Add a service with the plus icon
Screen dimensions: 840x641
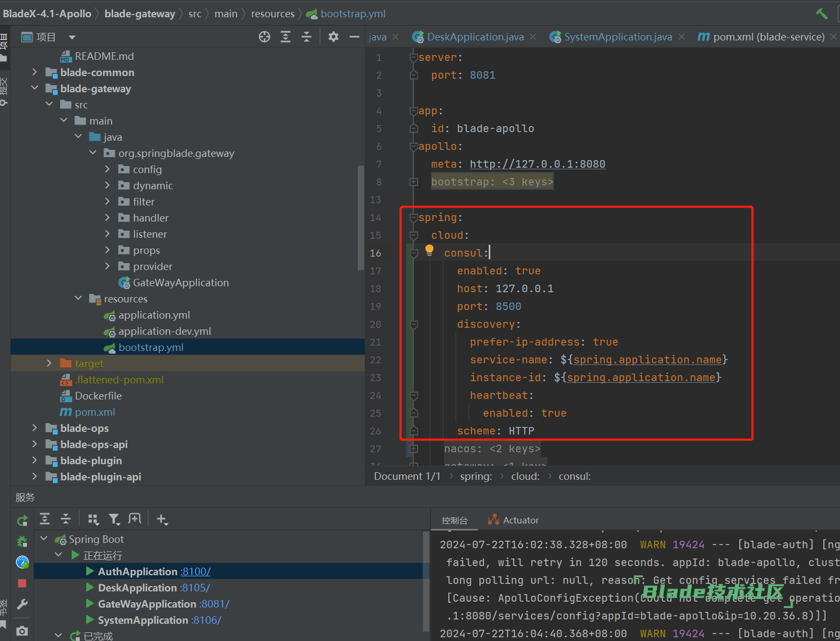pos(162,519)
